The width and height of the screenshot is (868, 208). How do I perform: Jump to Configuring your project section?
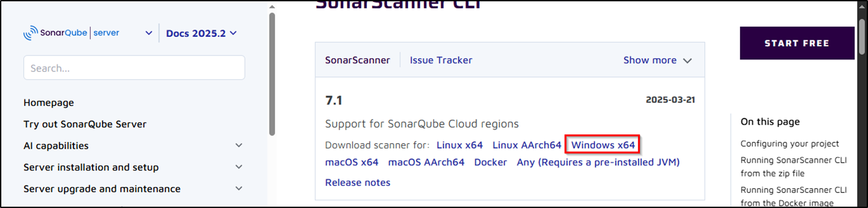coord(789,144)
